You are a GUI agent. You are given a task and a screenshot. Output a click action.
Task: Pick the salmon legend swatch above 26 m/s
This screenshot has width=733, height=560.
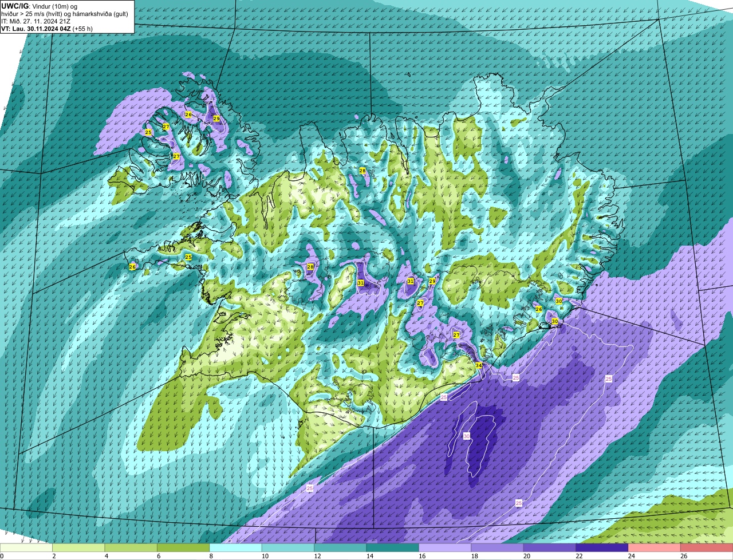tap(707, 548)
